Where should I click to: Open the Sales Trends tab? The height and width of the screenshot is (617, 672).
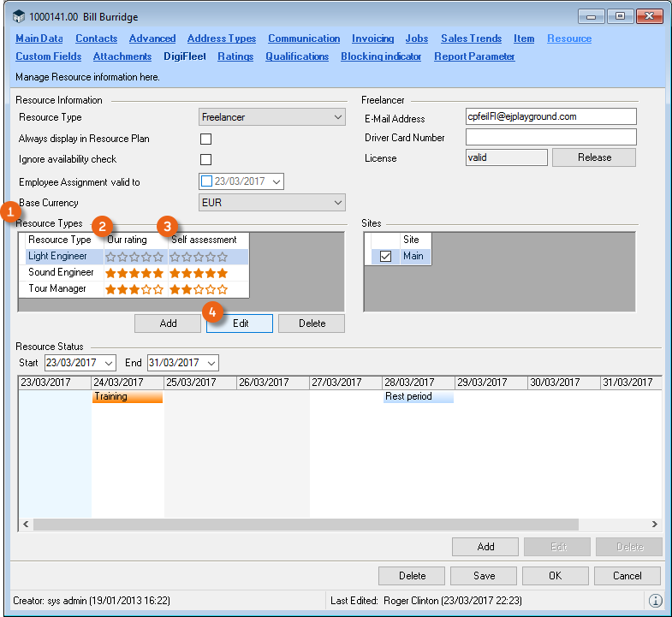pos(471,39)
